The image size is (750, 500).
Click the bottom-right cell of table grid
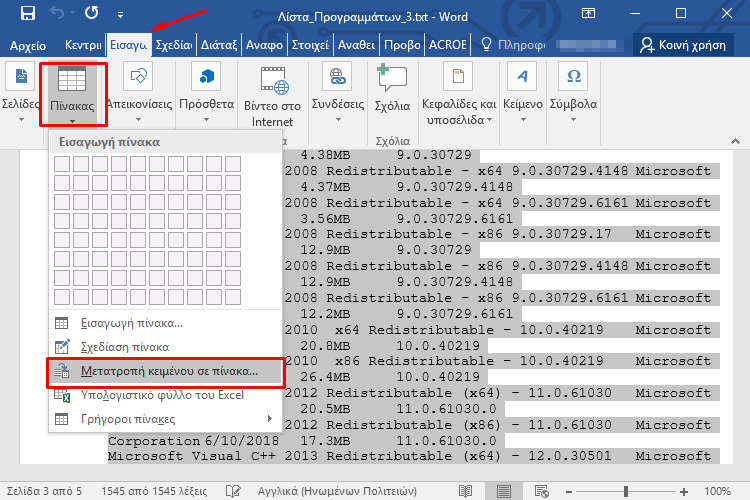coord(233,297)
